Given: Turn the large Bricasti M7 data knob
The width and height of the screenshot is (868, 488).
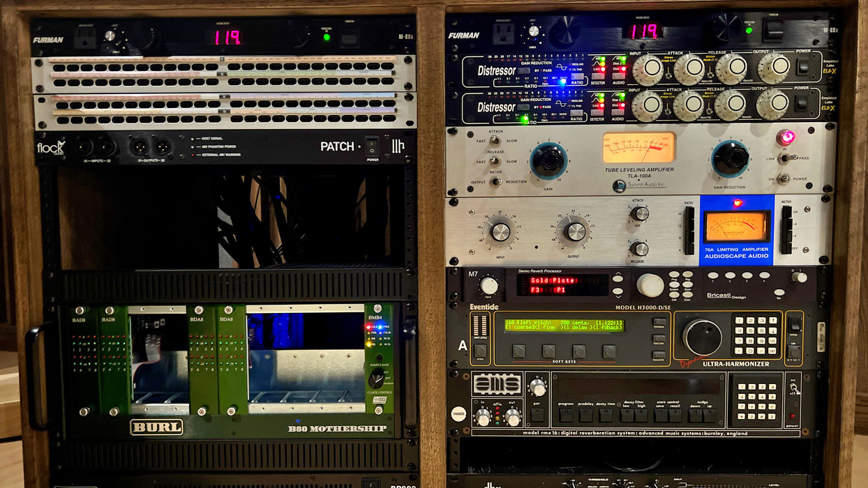Looking at the screenshot, I should pyautogui.click(x=650, y=285).
